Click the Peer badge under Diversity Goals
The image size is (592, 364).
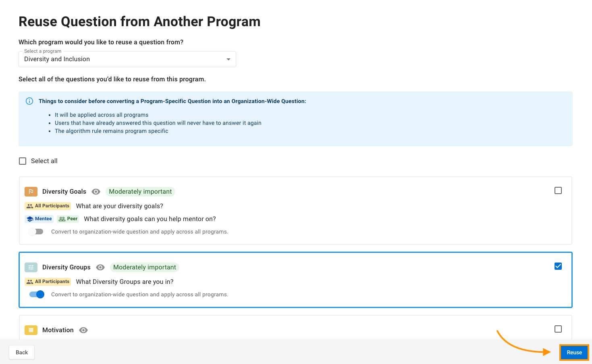(x=68, y=219)
